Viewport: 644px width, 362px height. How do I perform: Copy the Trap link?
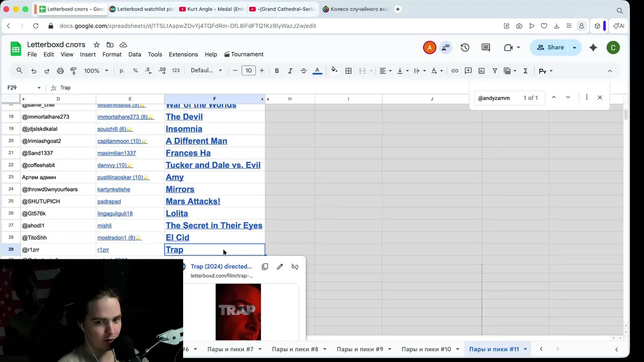pyautogui.click(x=265, y=266)
